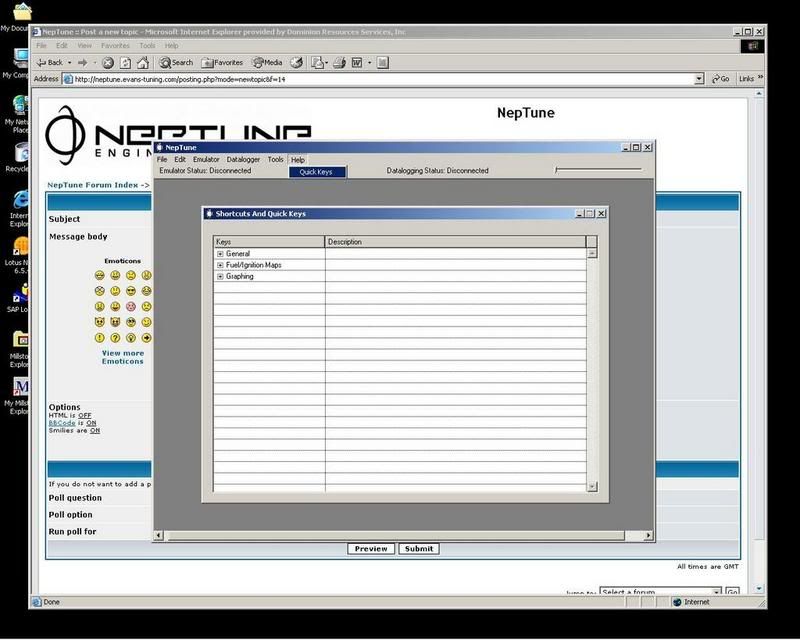
Task: Click the Submit button on the forum post
Action: pyautogui.click(x=419, y=549)
